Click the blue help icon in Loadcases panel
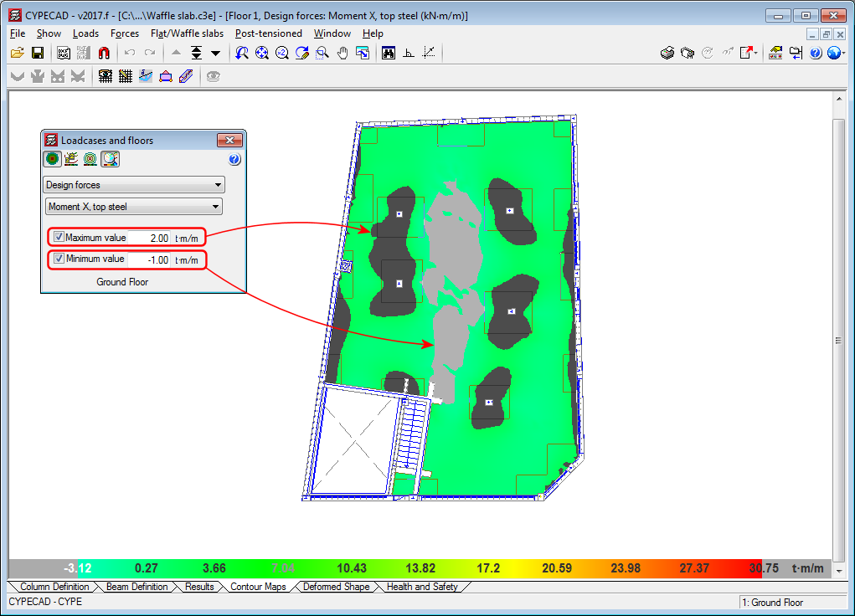 234,159
